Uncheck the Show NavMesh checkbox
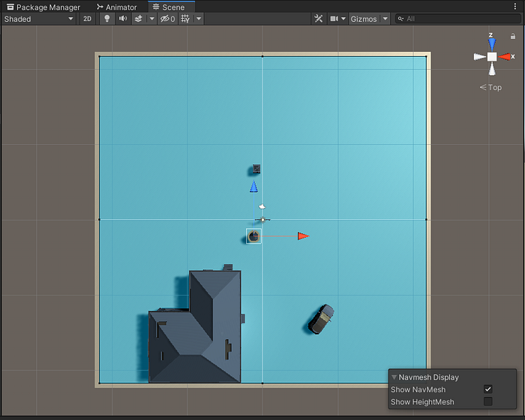 click(x=488, y=389)
